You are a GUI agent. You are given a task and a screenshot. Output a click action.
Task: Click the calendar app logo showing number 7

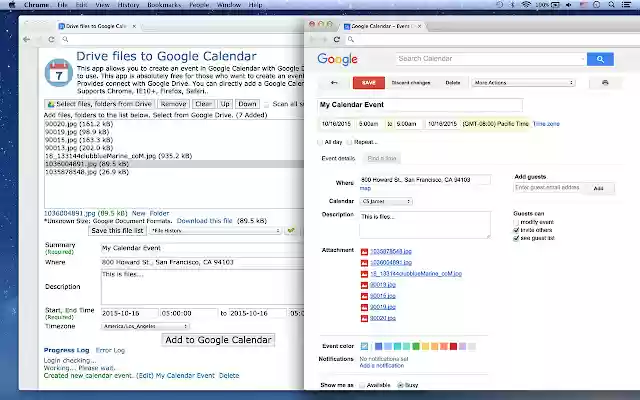59,73
